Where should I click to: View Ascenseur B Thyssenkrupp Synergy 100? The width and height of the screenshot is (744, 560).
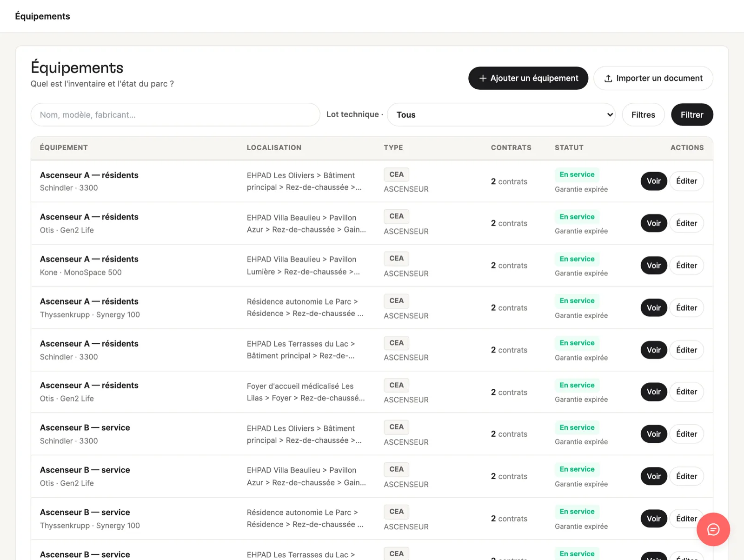pyautogui.click(x=654, y=519)
